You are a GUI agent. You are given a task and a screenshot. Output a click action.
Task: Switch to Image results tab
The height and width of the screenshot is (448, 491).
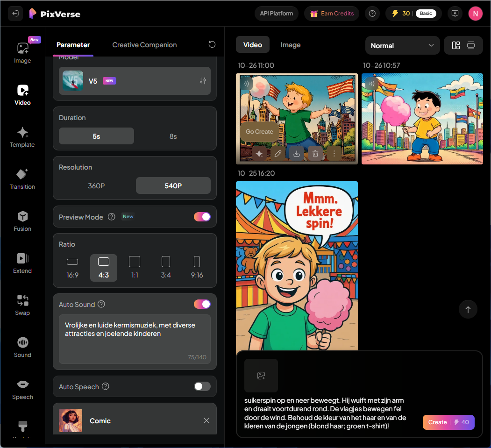tap(290, 45)
